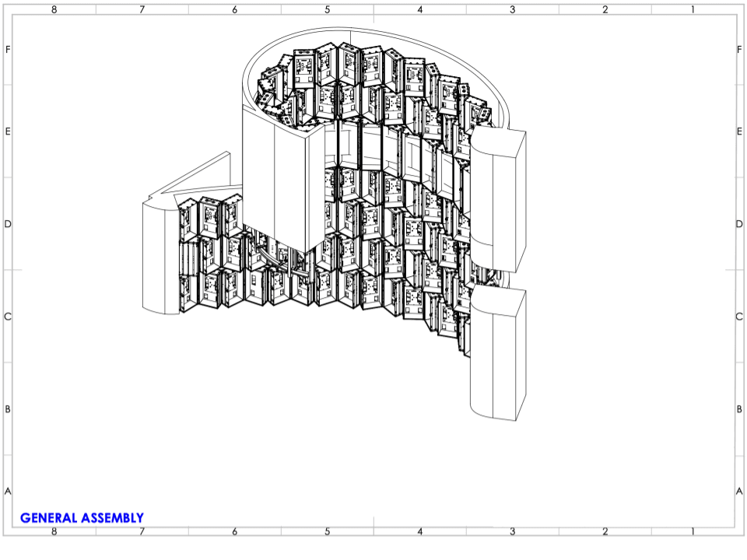747x560 pixels.
Task: Select row letter E on the right border
Action: 738,131
